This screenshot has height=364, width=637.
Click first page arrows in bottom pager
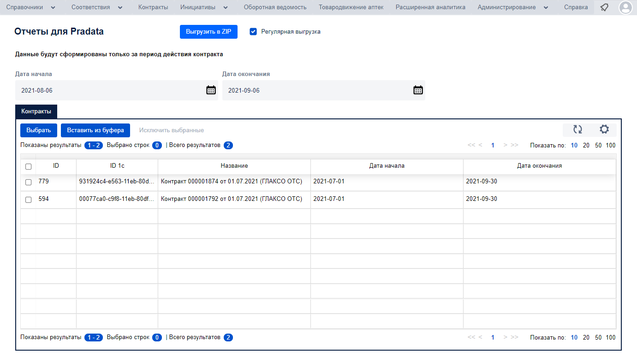click(x=471, y=337)
